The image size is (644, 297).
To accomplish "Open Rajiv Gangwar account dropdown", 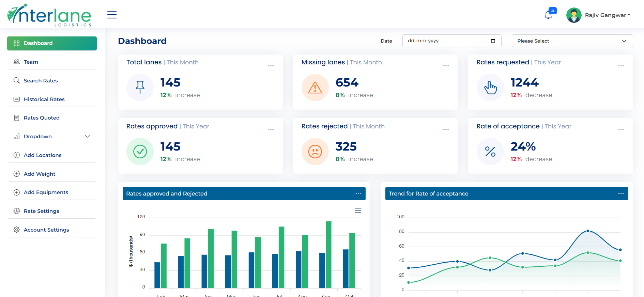I will [x=608, y=15].
